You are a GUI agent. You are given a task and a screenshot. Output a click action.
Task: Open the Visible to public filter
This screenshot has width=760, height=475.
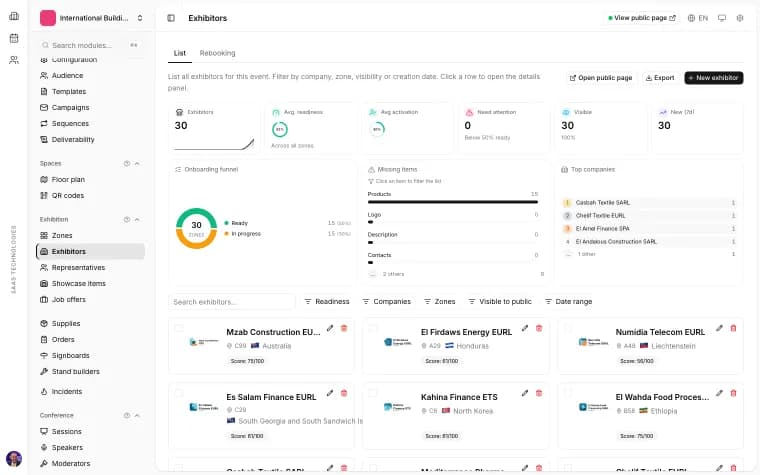point(500,301)
